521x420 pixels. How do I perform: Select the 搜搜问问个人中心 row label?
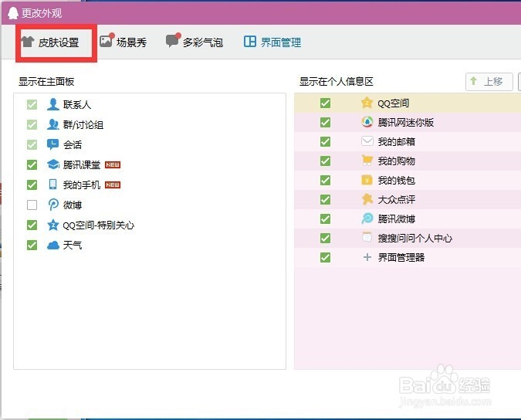[x=415, y=238]
